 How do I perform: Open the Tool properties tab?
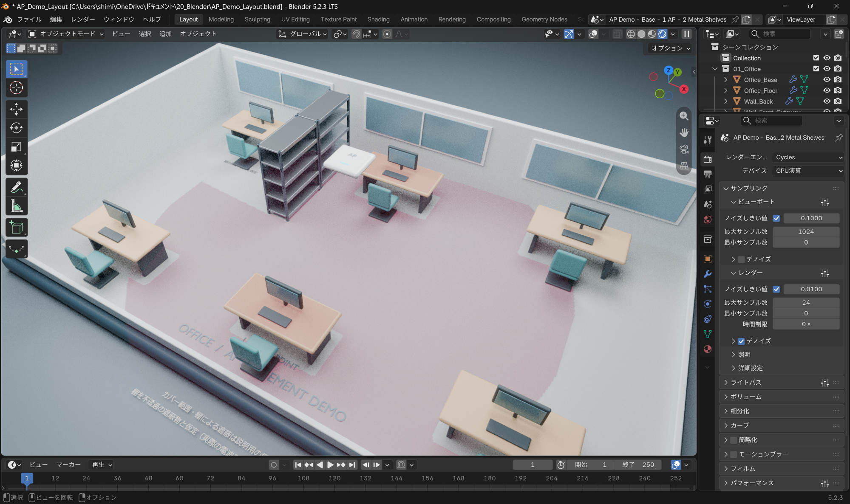click(708, 140)
